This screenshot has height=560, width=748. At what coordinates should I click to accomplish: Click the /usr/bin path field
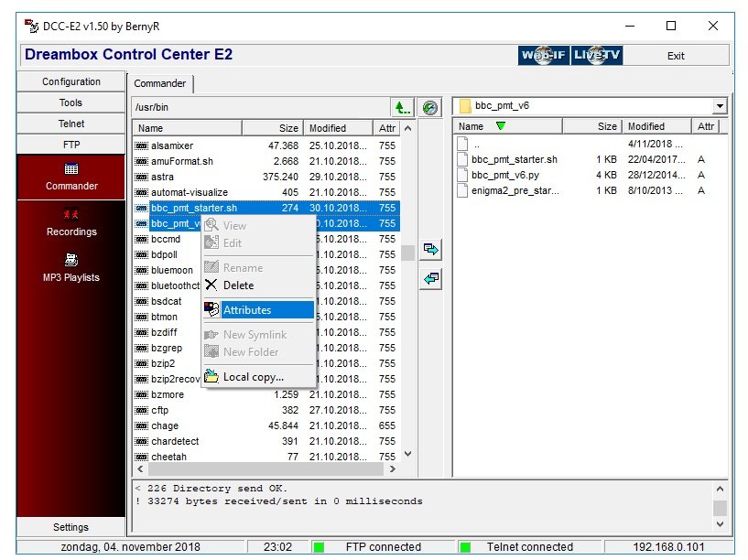(x=261, y=107)
